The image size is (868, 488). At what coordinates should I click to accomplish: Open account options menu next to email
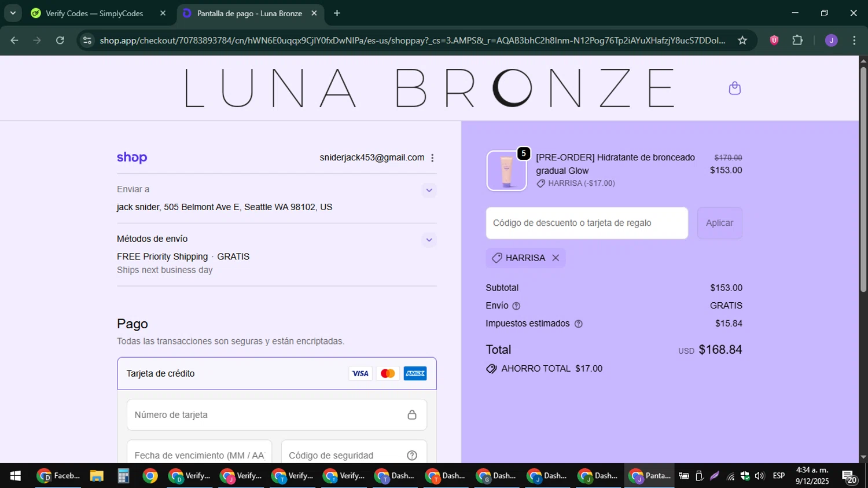tap(432, 158)
